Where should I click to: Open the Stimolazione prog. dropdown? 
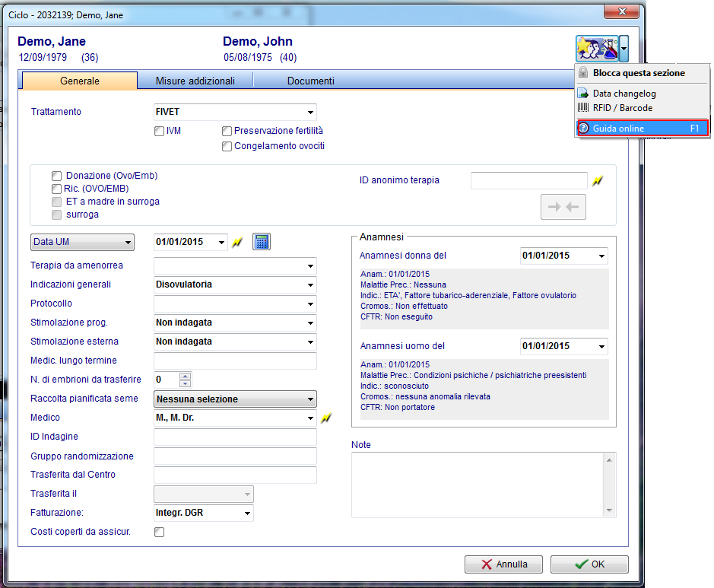[235, 323]
